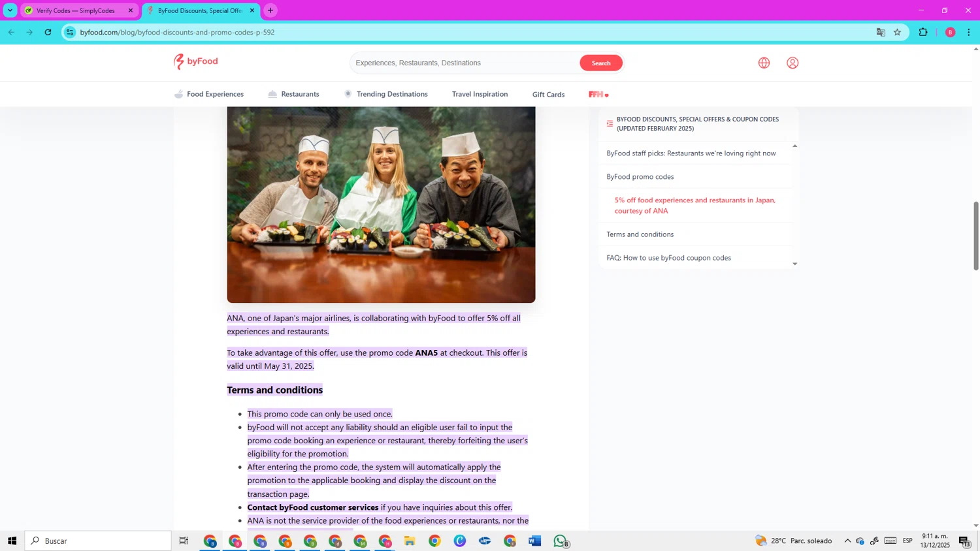Click the Google Translate icon in address bar
980x551 pixels.
(x=881, y=32)
